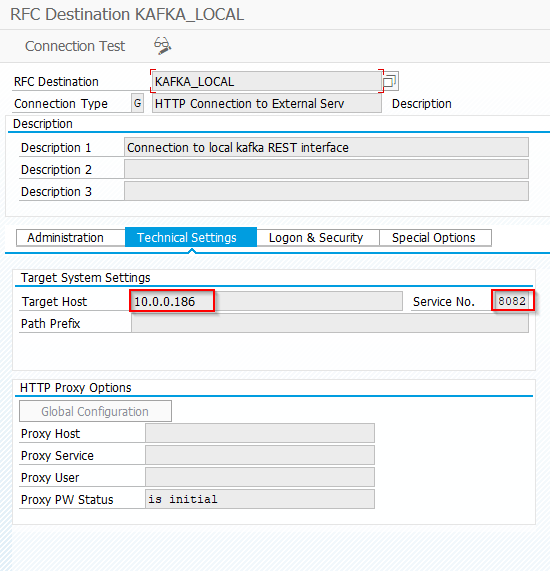
Task: Click the Connection Test button
Action: pos(75,46)
